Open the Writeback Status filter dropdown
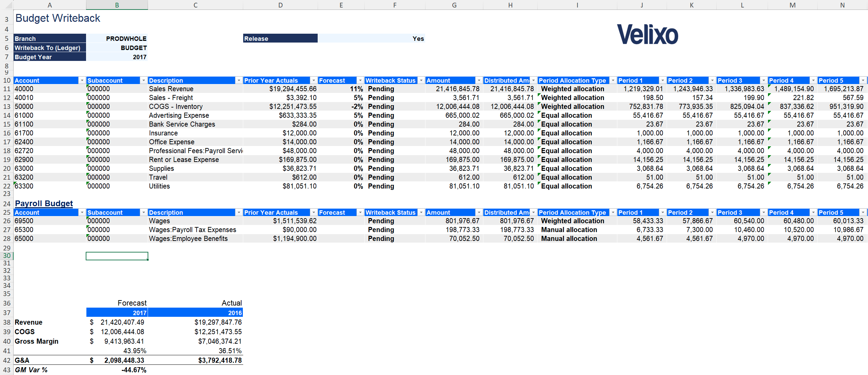This screenshot has height=375, width=868. [x=421, y=80]
